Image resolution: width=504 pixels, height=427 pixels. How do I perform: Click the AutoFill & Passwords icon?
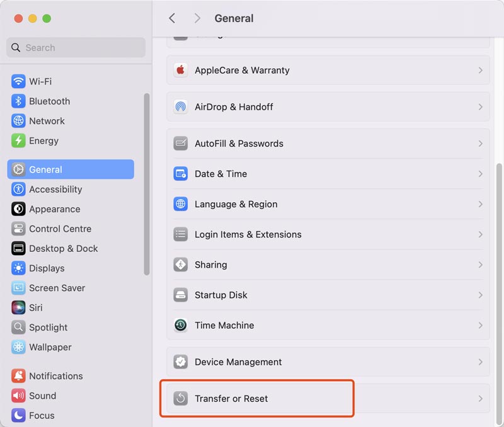coord(181,144)
